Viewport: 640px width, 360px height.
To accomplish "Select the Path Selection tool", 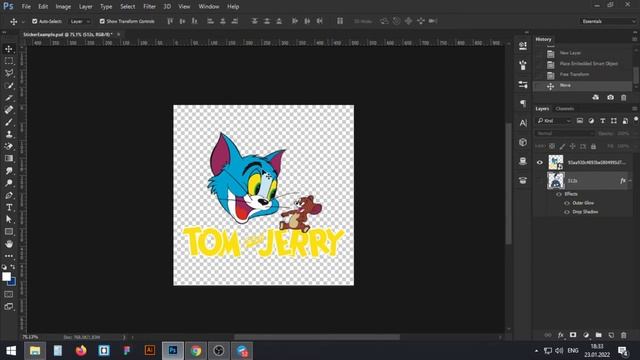I will 9,220.
